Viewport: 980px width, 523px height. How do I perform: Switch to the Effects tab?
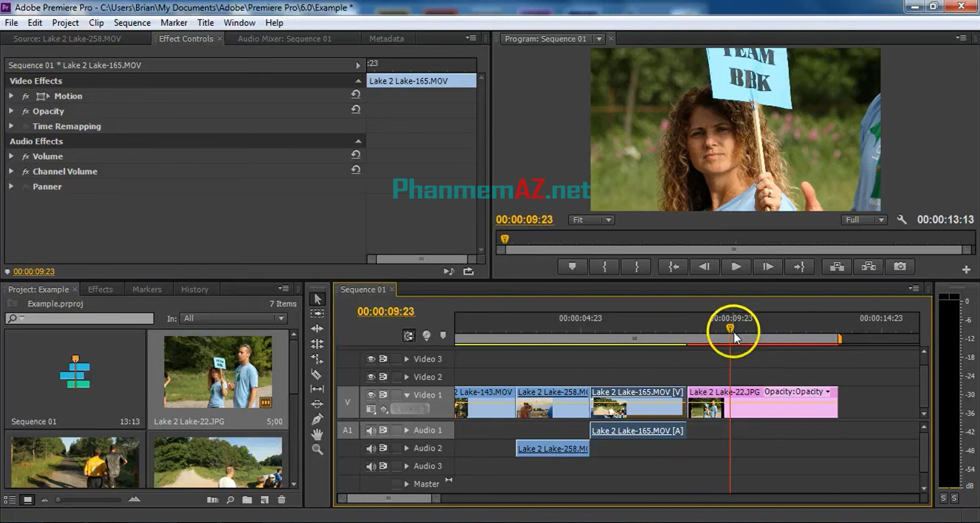pyautogui.click(x=100, y=290)
